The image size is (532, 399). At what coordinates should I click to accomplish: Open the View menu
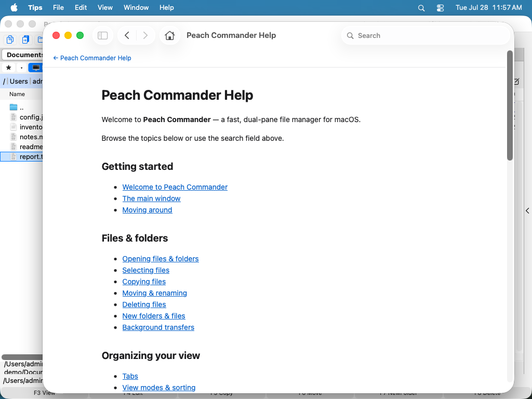pos(105,7)
